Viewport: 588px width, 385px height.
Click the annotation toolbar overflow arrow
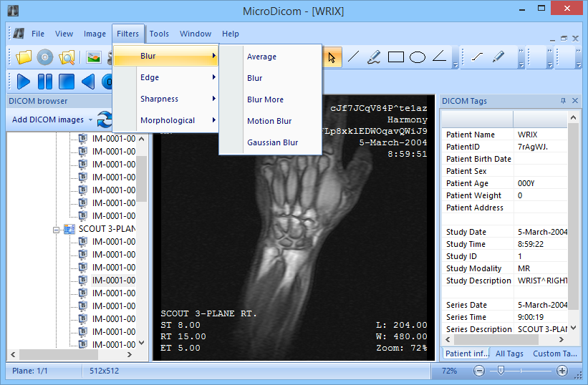tap(456, 65)
